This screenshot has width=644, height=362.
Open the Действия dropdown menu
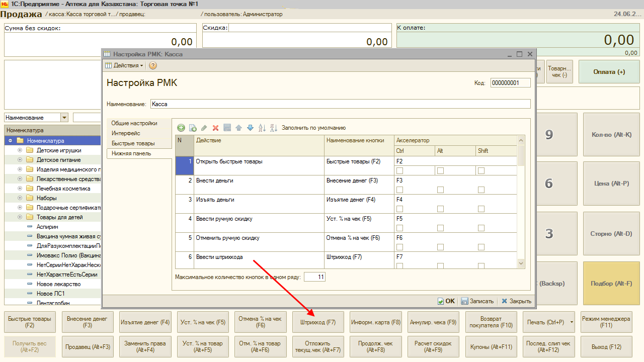125,65
